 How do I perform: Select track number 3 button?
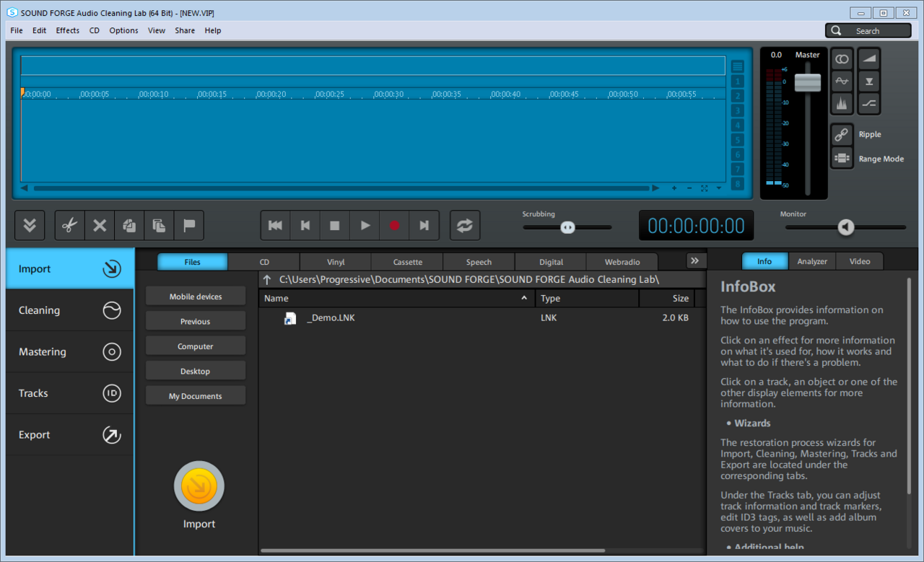click(x=737, y=110)
